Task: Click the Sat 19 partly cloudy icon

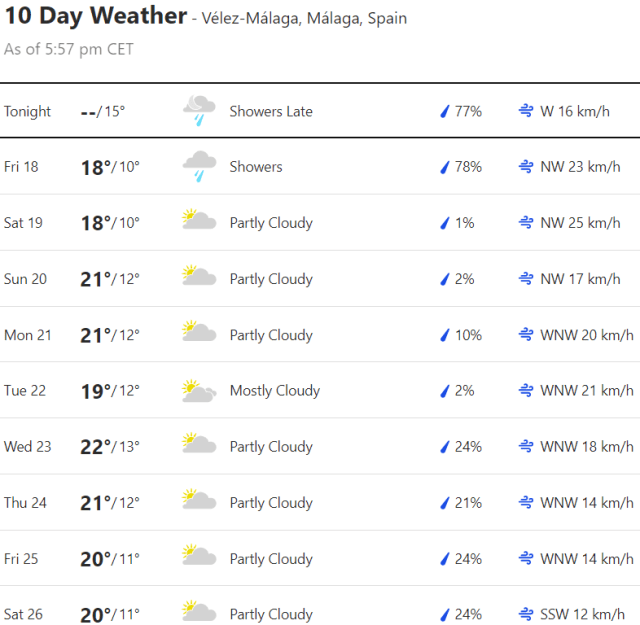Action: click(199, 222)
